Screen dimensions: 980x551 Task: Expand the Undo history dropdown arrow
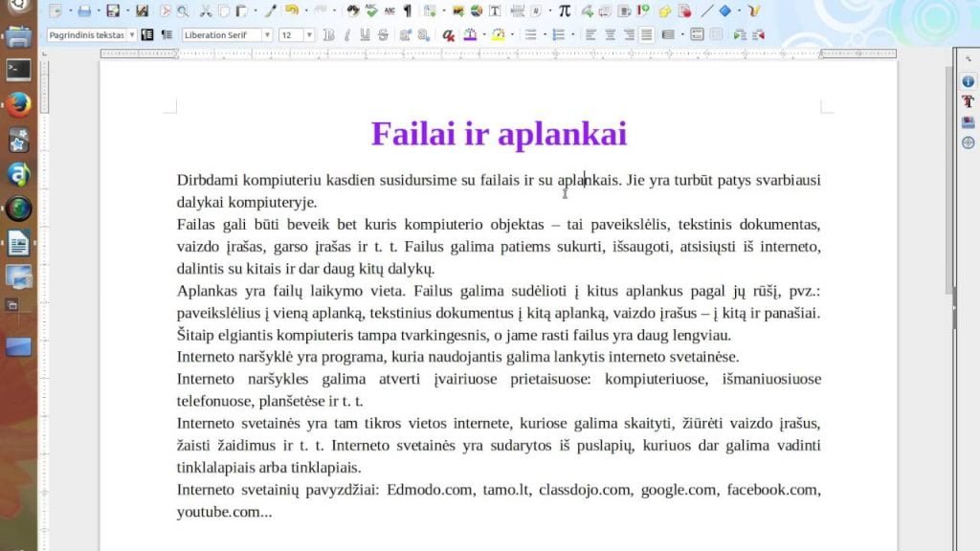point(306,11)
